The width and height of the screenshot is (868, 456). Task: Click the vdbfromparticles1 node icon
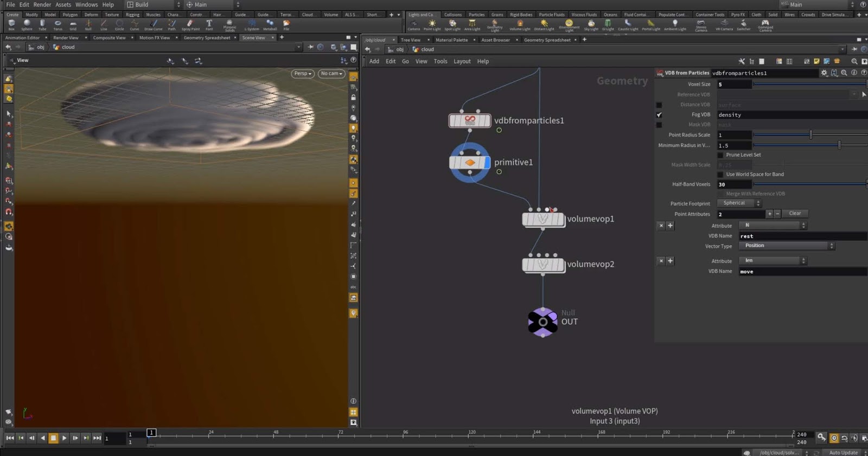(x=470, y=120)
